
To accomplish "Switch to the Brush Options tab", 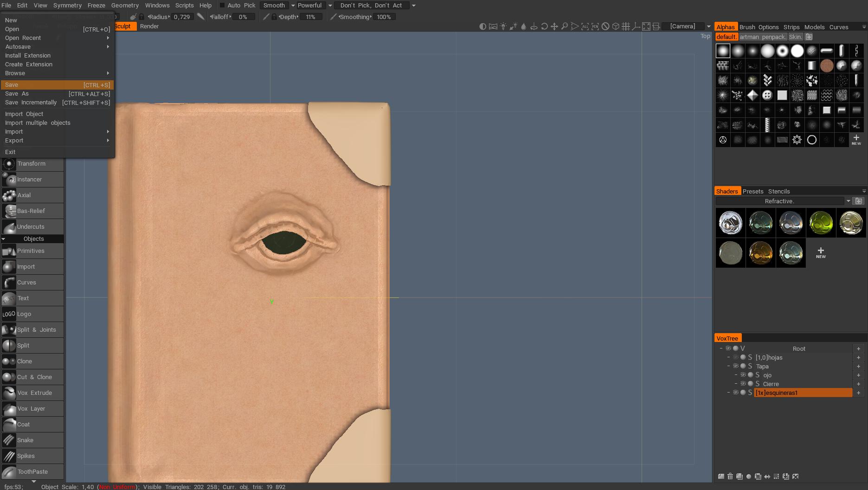I will click(759, 27).
